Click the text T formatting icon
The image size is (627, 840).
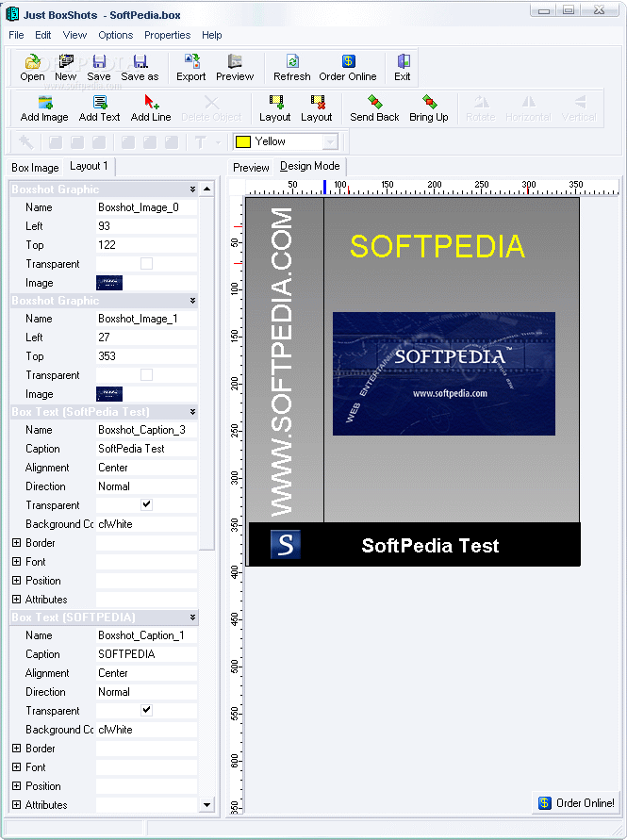point(201,142)
